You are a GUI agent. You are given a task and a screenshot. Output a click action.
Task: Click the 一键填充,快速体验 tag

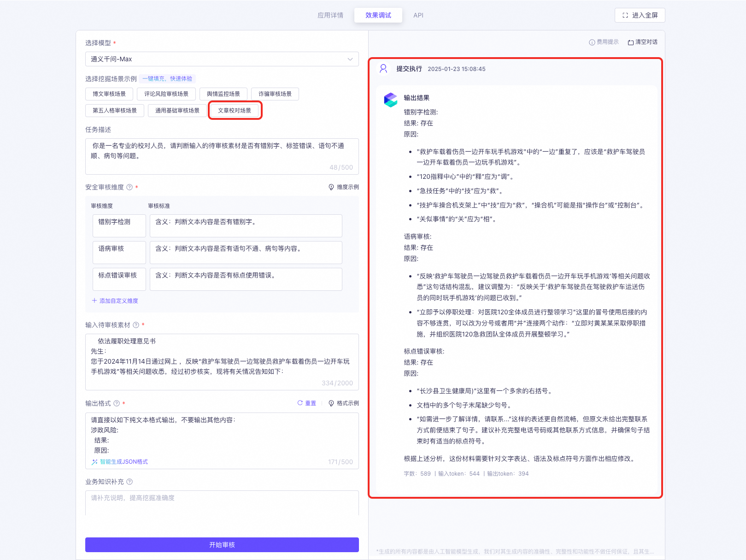(167, 79)
